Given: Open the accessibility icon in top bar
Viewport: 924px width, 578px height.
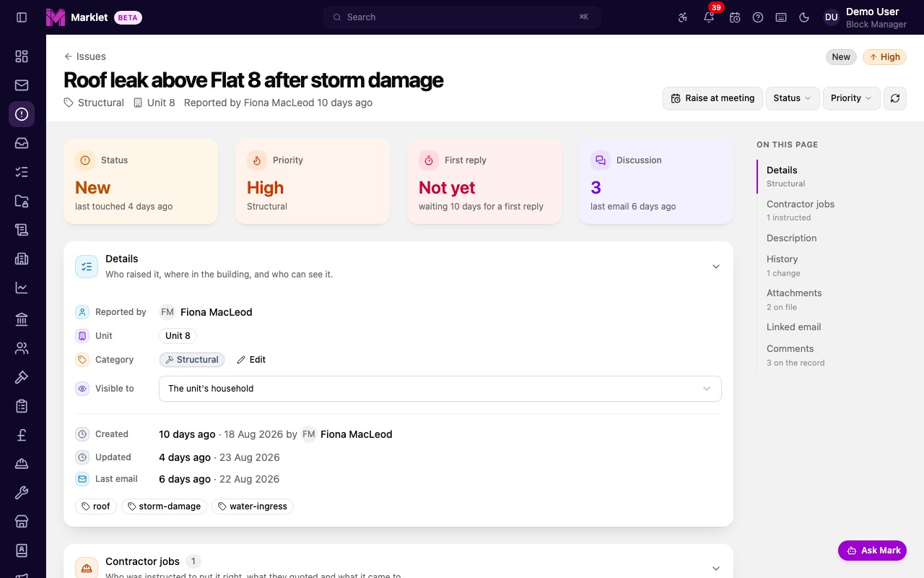Looking at the screenshot, I should coord(683,17).
